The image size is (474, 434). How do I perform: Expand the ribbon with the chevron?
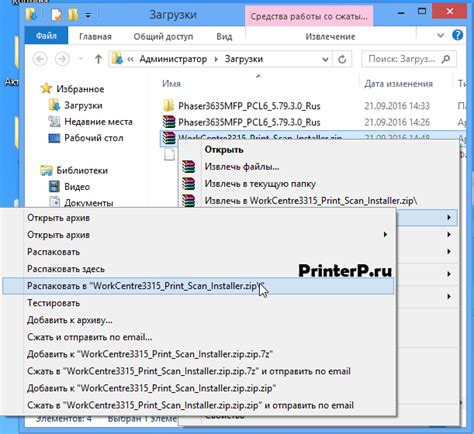440,35
